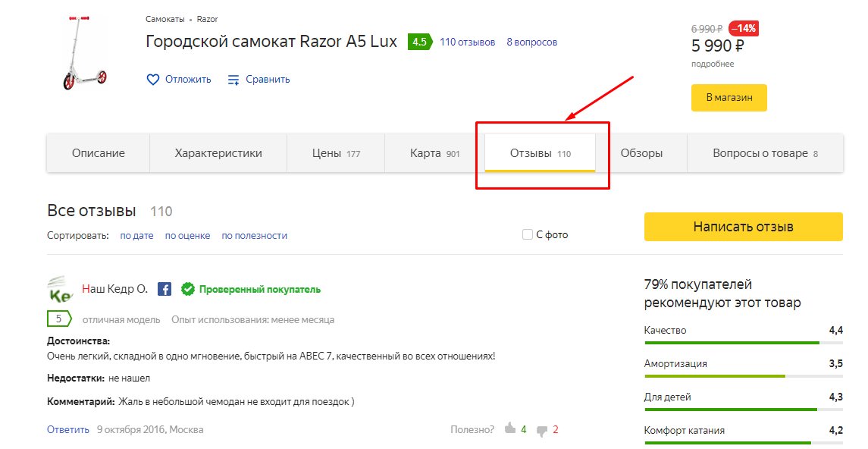Open the Цены tab

[336, 153]
